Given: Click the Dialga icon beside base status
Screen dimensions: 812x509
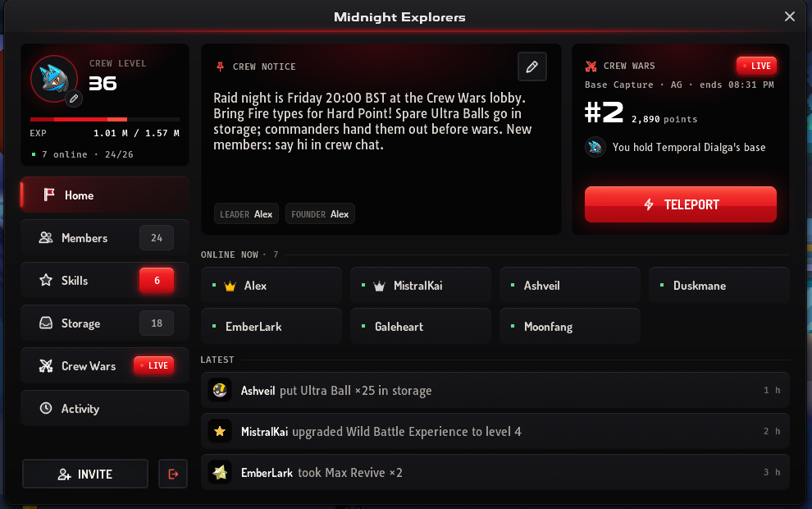Looking at the screenshot, I should [595, 147].
